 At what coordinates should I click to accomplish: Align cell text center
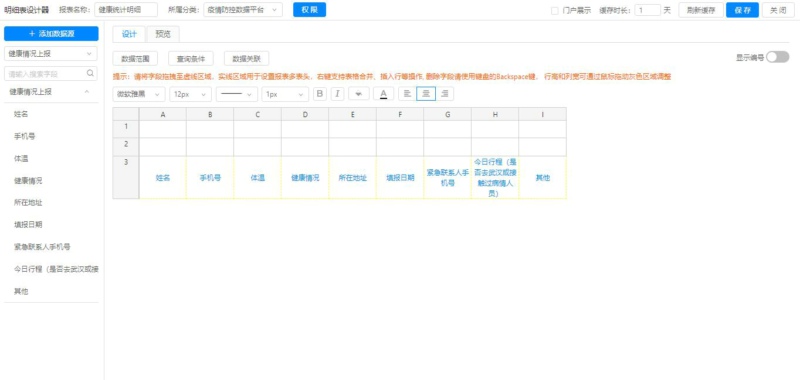coord(426,94)
